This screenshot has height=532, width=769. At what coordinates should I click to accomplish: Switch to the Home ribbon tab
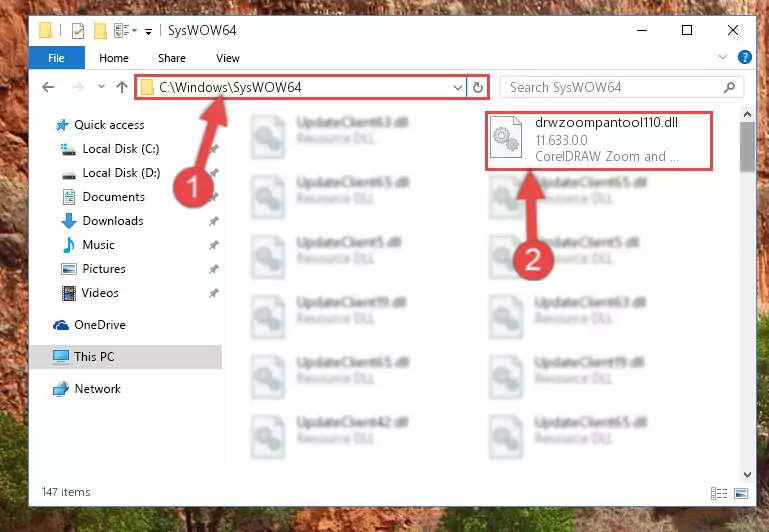(x=114, y=58)
